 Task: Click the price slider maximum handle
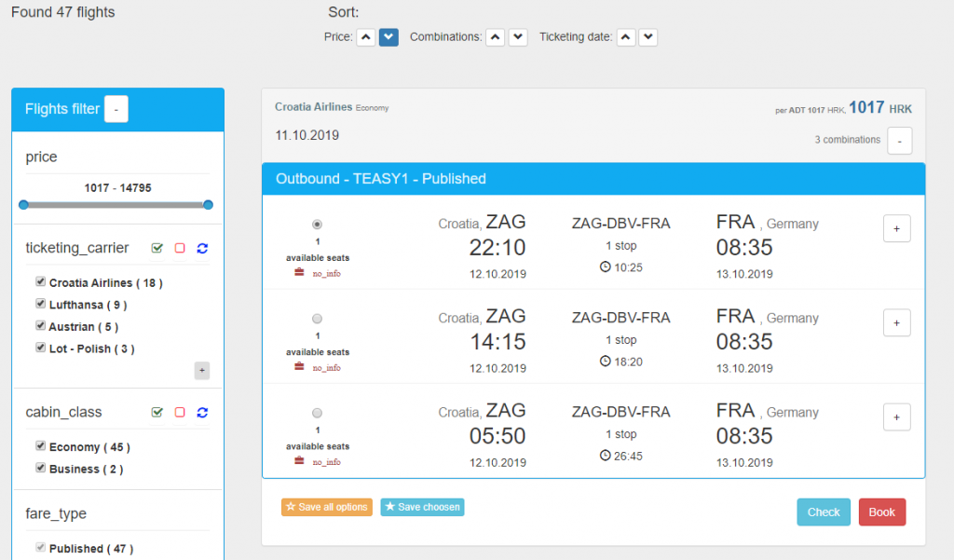[208, 205]
